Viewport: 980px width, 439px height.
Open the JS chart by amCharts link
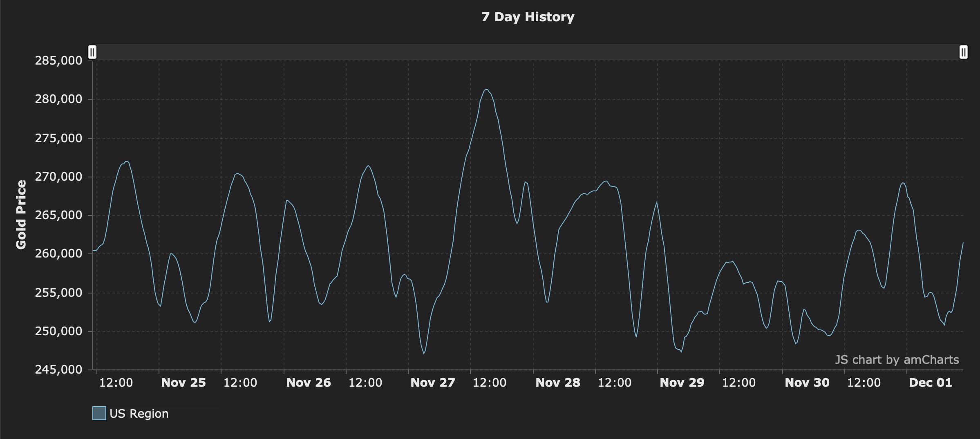coord(897,360)
